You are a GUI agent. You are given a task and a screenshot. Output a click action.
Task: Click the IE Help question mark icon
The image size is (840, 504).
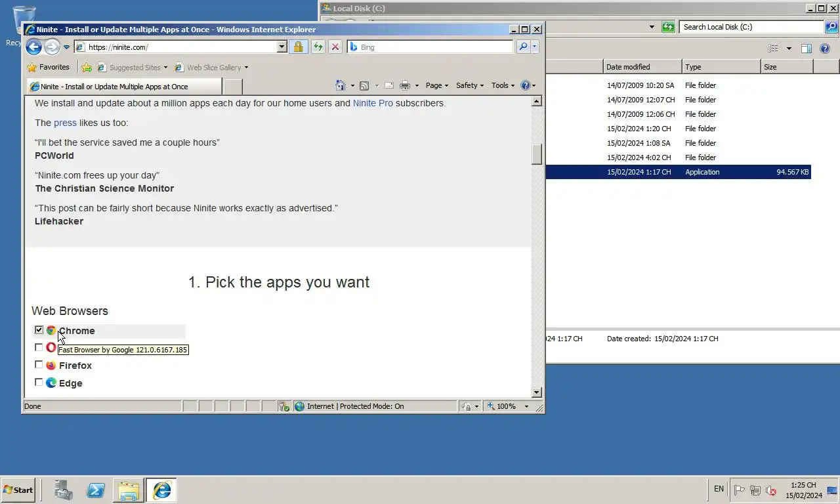click(525, 85)
